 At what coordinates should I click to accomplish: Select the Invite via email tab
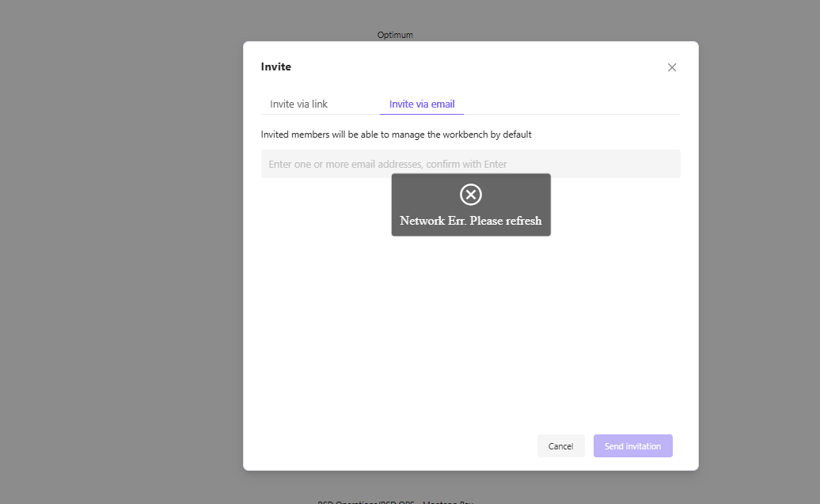(x=422, y=104)
